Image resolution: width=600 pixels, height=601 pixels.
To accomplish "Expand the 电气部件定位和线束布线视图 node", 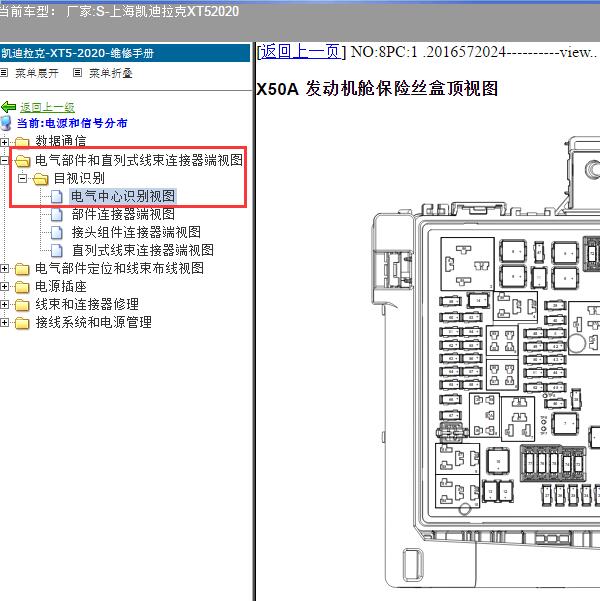I will pos(4,268).
